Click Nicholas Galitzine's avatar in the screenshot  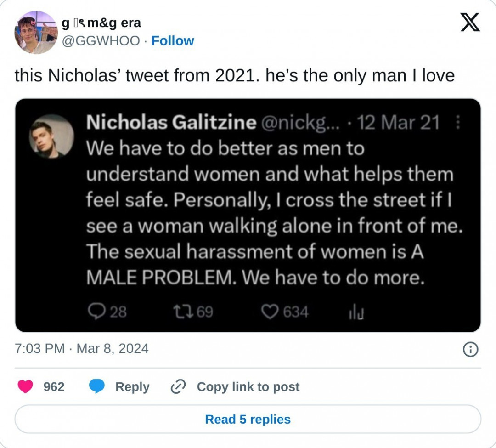[51, 136]
